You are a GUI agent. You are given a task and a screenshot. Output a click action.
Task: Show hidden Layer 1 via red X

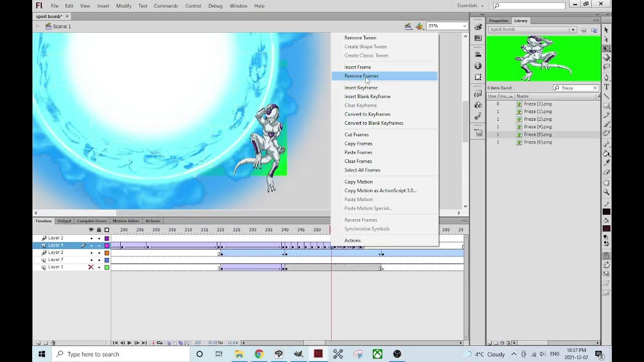(91, 267)
